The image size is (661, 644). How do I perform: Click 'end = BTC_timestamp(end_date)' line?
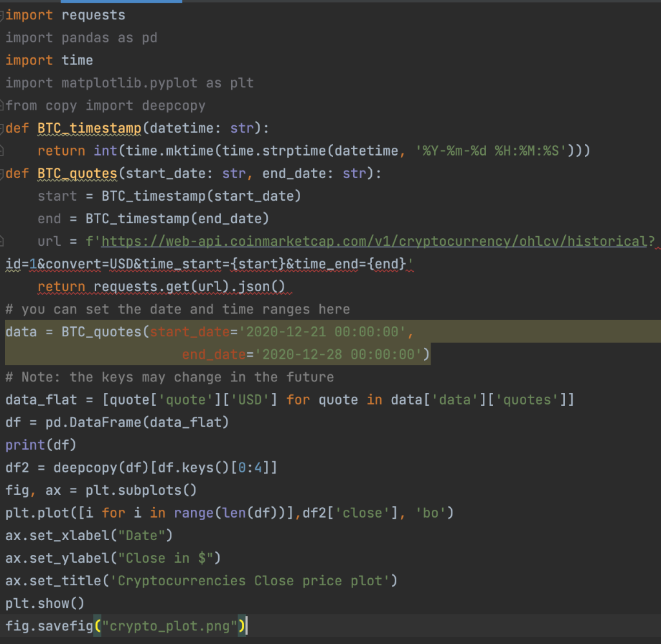tap(153, 219)
